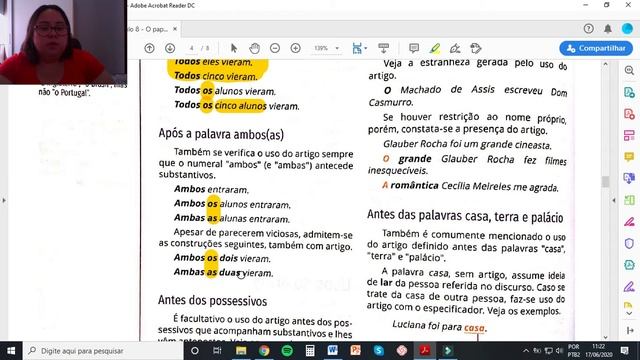Click the scrollbar down arrow
This screenshot has width=640, height=360.
pyautogui.click(x=605, y=337)
